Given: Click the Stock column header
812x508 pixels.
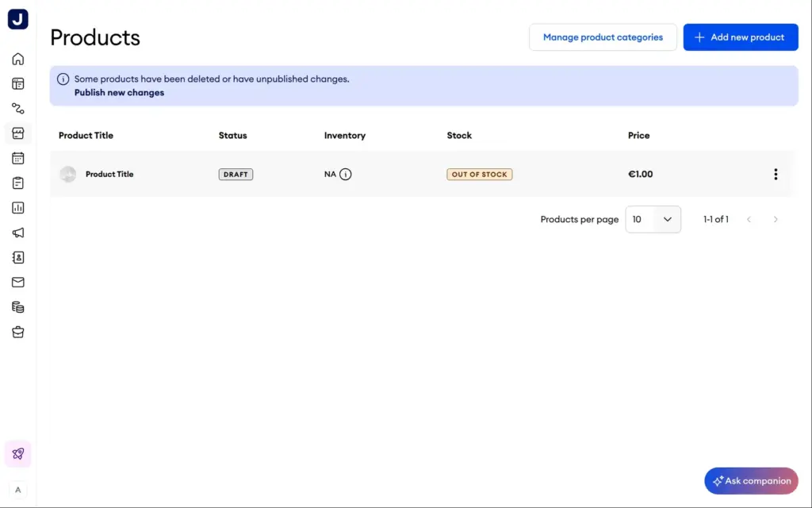Looking at the screenshot, I should [x=459, y=136].
